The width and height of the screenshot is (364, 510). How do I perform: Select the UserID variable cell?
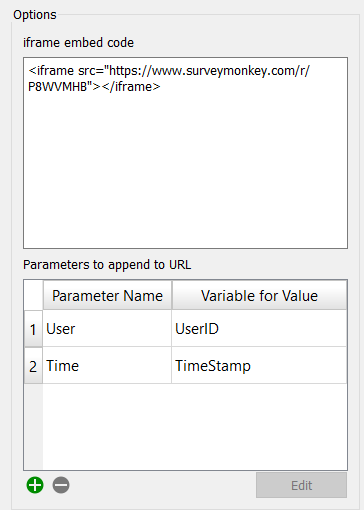(x=259, y=329)
